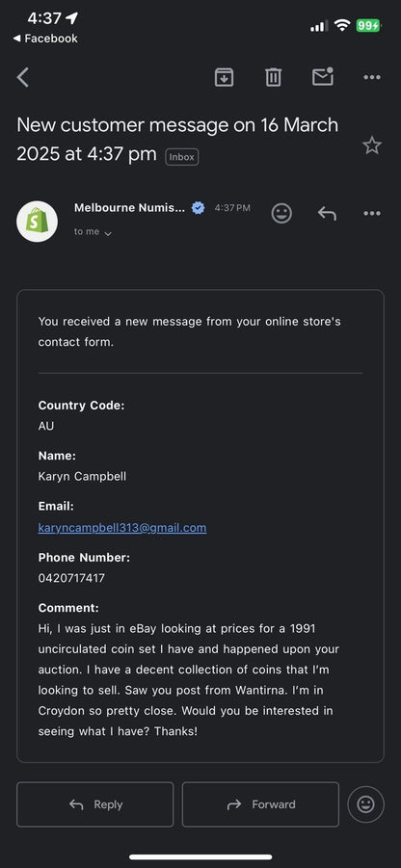This screenshot has height=868, width=401.
Task: Tap the Shopify sender avatar
Action: [x=37, y=221]
